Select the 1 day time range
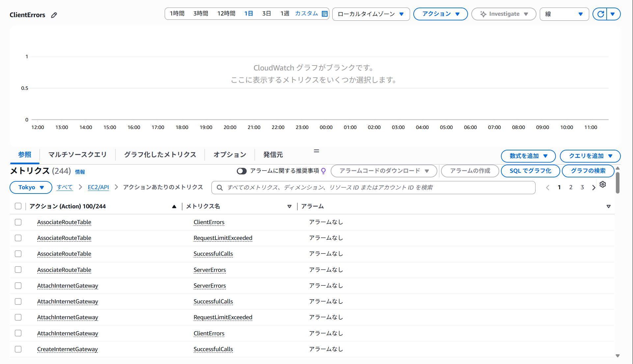 pos(249,13)
